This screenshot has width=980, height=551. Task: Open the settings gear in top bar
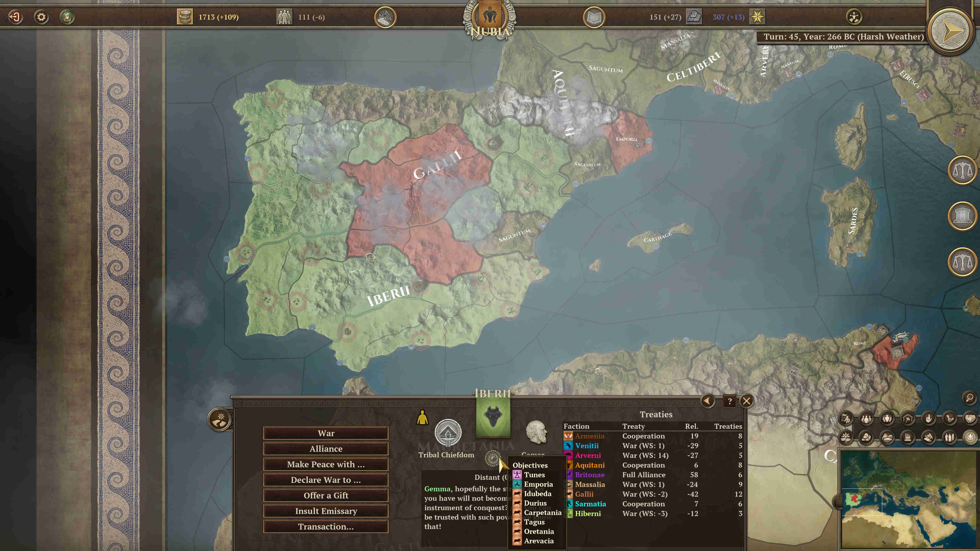coord(41,17)
